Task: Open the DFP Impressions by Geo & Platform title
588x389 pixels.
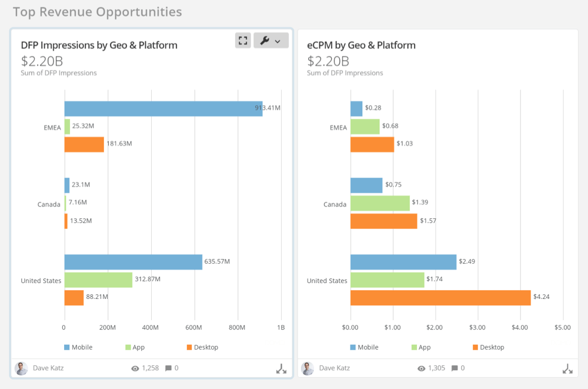Action: tap(99, 45)
